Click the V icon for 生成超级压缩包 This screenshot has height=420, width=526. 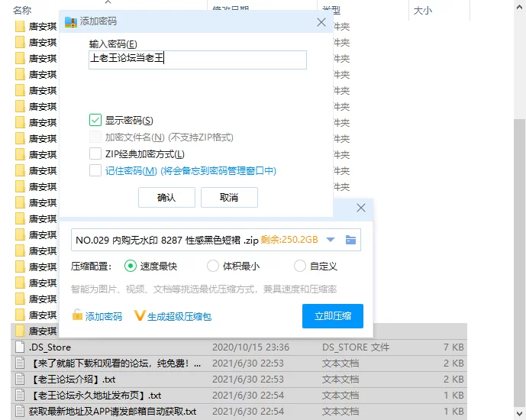click(139, 315)
